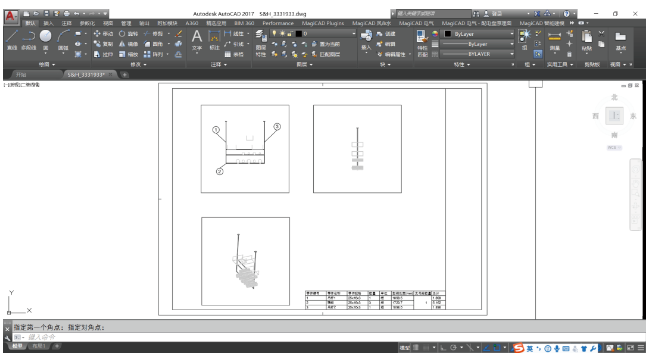Click the new drawing tab plus button
This screenshot has height=360, width=651.
pyautogui.click(x=125, y=75)
